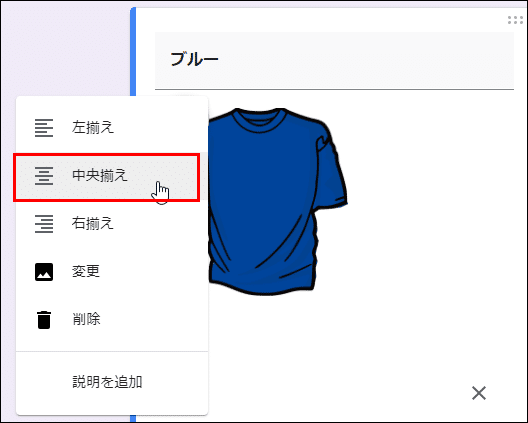This screenshot has height=423, width=528.
Task: Click the right-align icon beside 右揃え
Action: point(44,224)
